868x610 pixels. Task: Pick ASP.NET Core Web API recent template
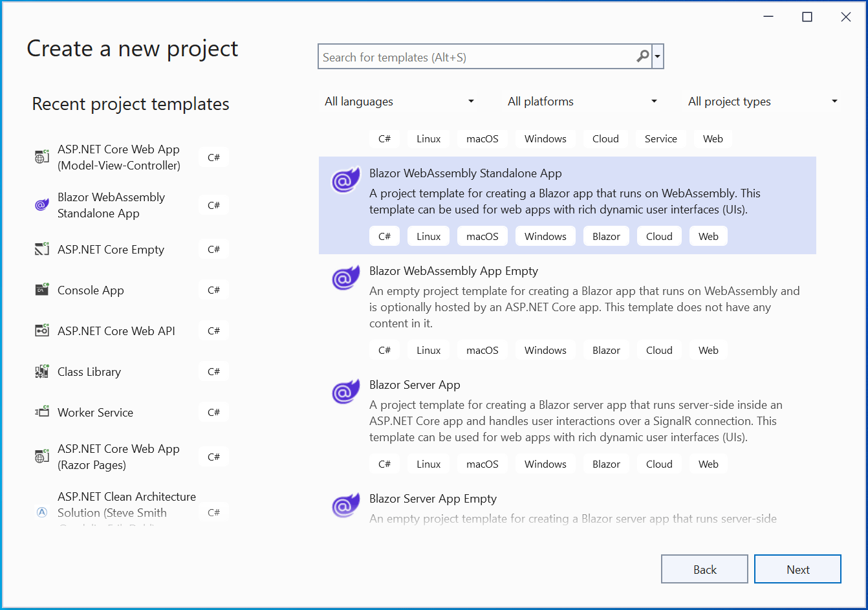132,331
